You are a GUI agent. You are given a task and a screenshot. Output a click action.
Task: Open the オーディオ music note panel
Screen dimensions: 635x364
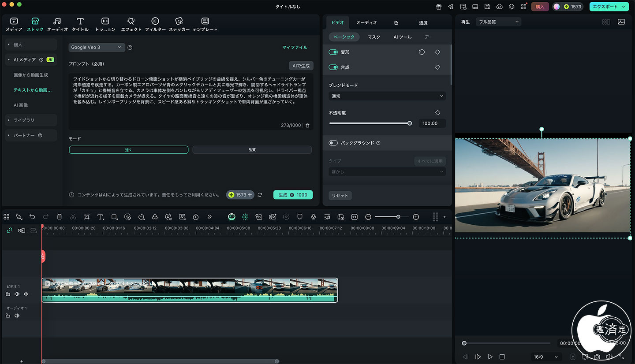click(x=57, y=24)
